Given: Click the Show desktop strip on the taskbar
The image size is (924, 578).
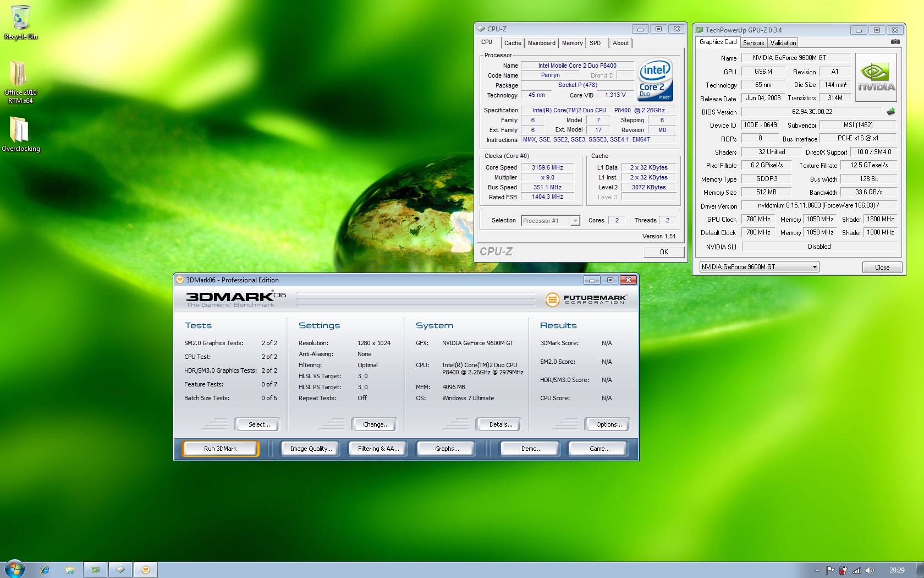Looking at the screenshot, I should (920, 570).
